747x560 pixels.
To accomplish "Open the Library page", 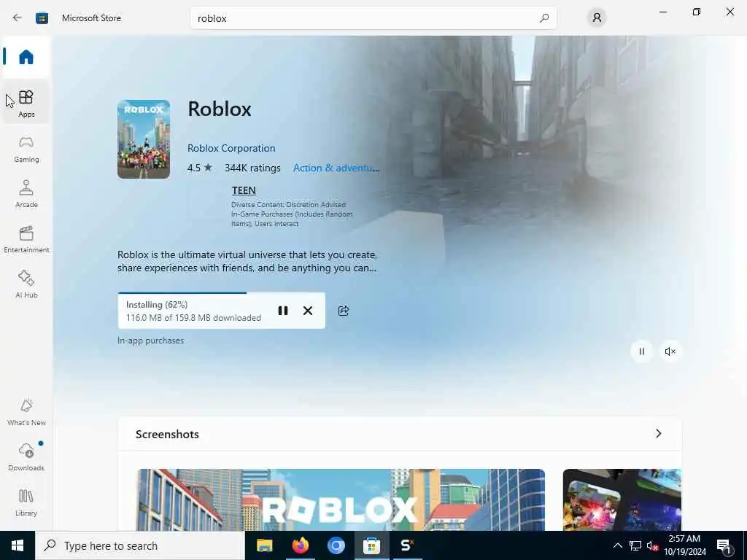I will pyautogui.click(x=26, y=502).
